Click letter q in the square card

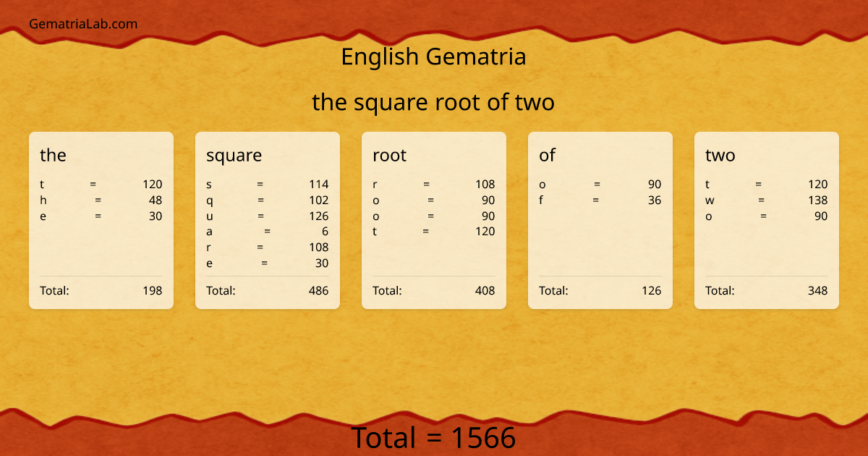210,201
